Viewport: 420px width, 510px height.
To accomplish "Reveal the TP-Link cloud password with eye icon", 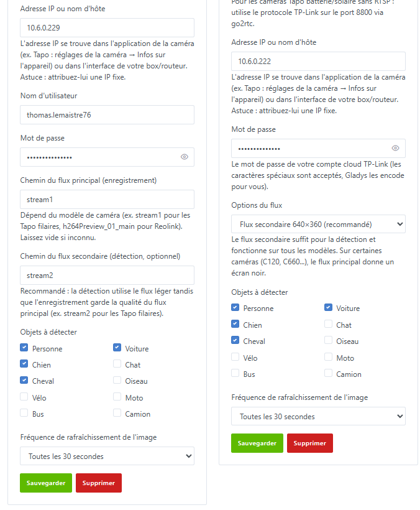I will pos(395,148).
